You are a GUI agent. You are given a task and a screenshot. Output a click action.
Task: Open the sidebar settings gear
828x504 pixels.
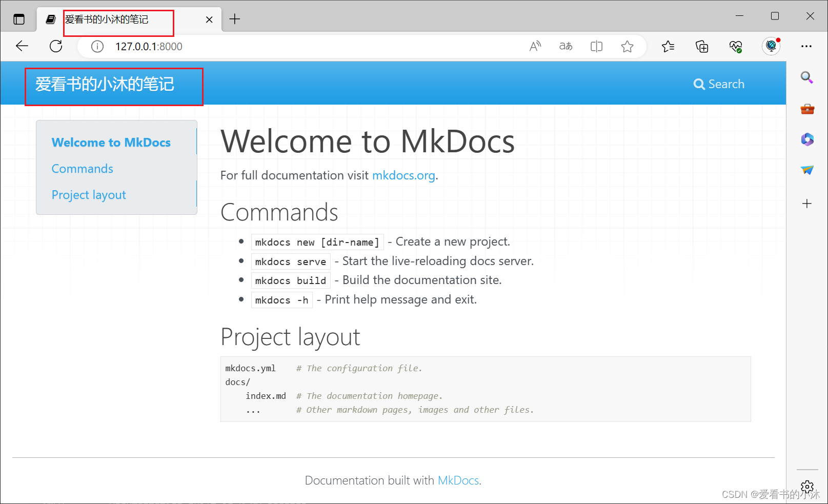[807, 487]
